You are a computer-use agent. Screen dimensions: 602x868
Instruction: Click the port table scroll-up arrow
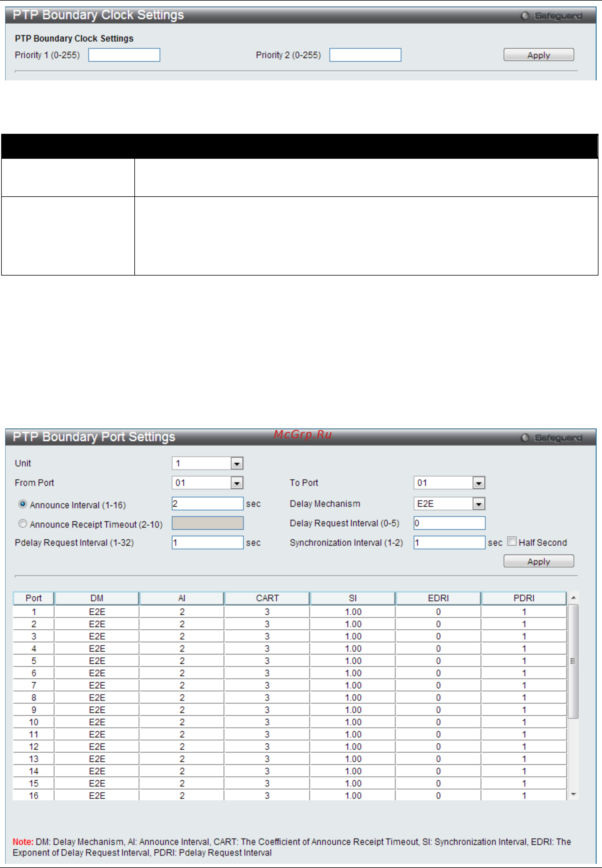[x=573, y=598]
